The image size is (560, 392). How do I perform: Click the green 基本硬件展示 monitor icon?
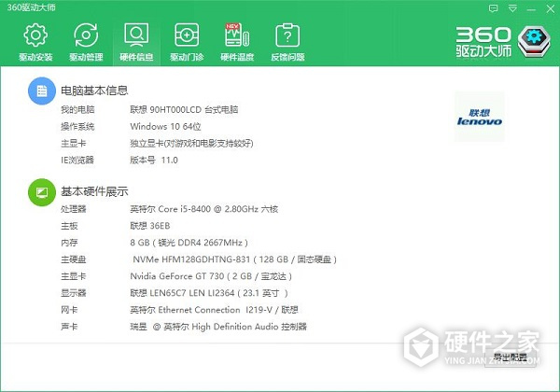42,192
